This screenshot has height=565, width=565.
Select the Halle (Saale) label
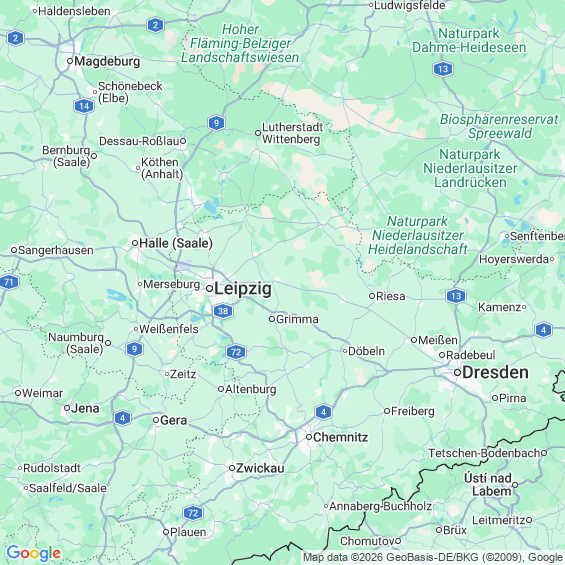pos(176,243)
